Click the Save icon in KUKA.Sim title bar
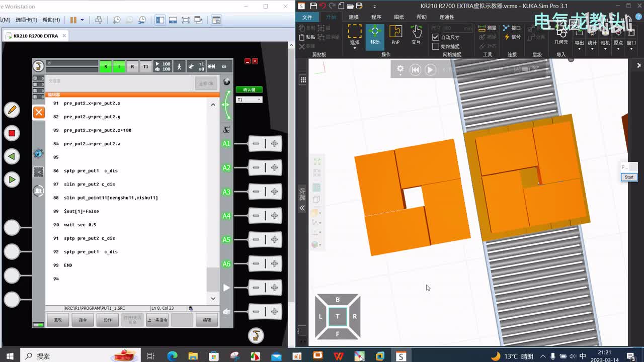This screenshot has width=644, height=362. click(x=313, y=6)
